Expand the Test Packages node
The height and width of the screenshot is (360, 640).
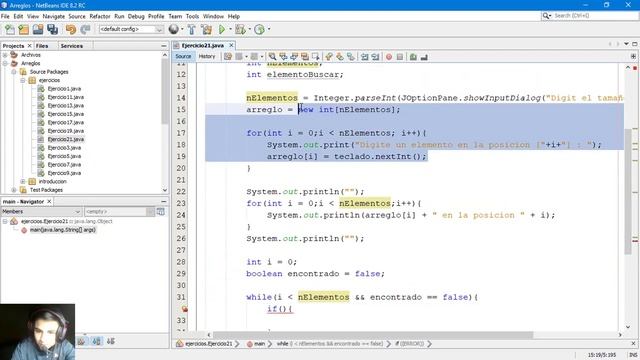tap(14, 190)
